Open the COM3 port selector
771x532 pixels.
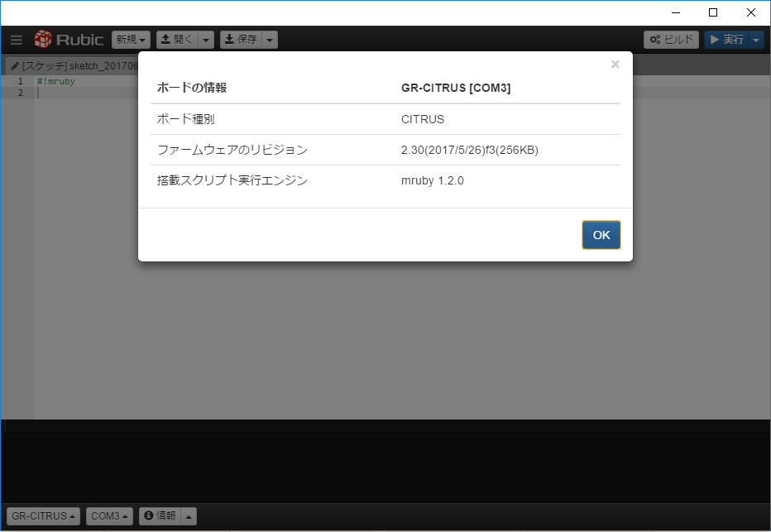[x=110, y=516]
